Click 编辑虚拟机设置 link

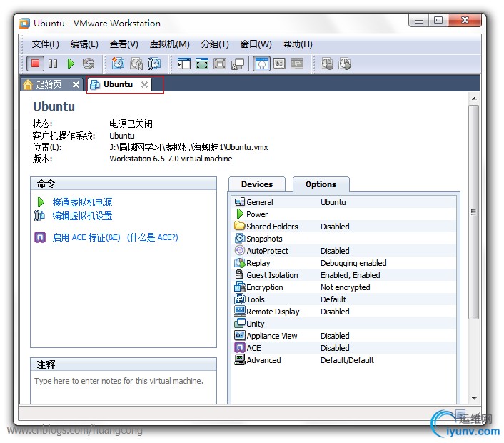click(x=82, y=216)
